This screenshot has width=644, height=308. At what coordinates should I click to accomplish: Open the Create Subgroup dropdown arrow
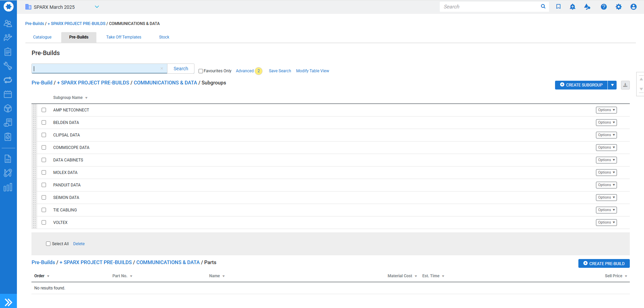point(612,85)
